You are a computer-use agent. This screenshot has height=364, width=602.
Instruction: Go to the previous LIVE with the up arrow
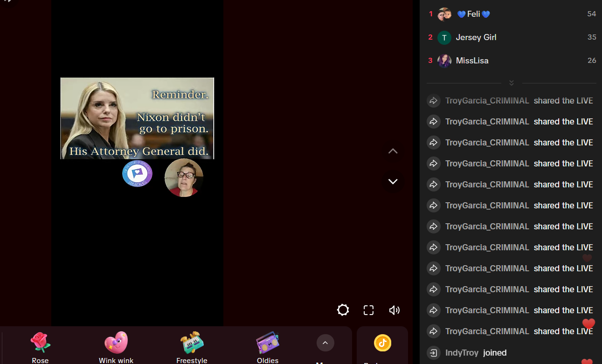[x=393, y=151]
